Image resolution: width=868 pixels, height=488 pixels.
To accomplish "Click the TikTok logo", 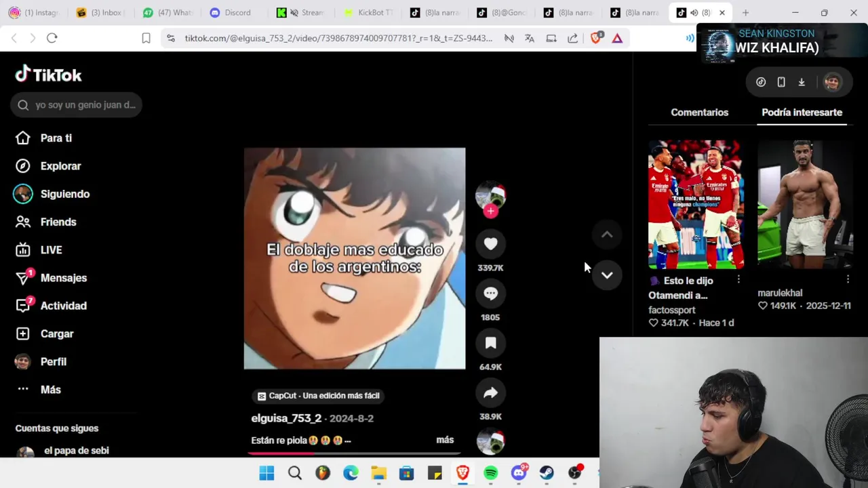I will pos(48,75).
